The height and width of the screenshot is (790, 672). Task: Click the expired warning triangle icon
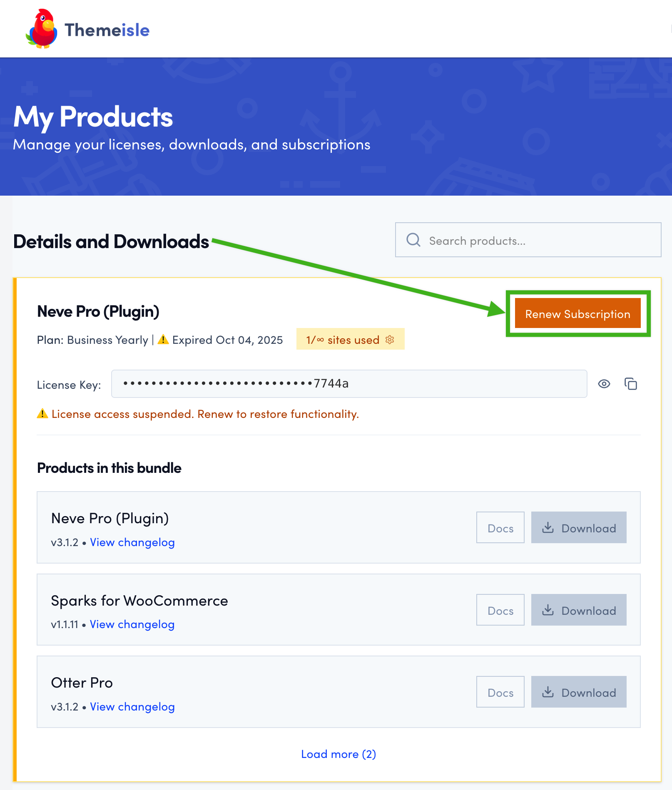[163, 339]
